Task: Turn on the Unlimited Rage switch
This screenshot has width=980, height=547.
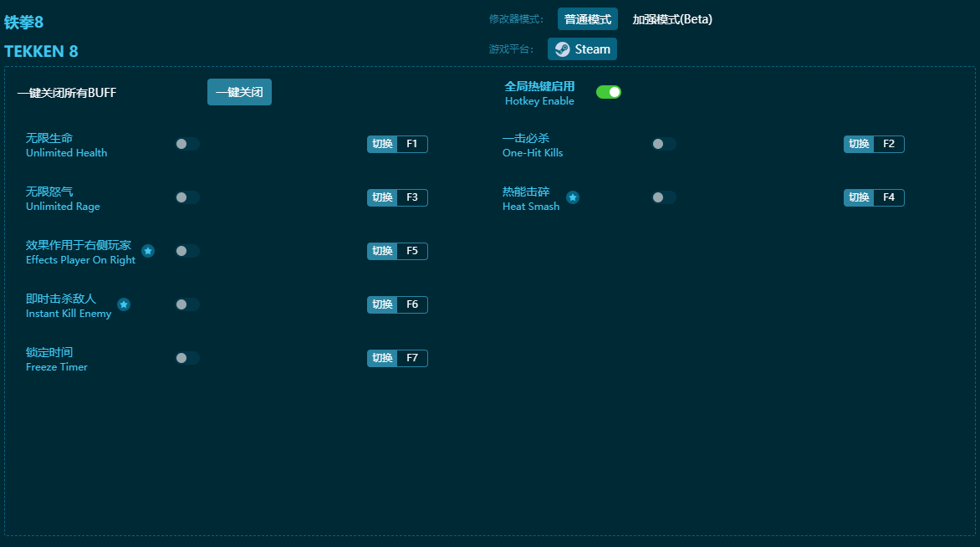Action: [x=187, y=197]
